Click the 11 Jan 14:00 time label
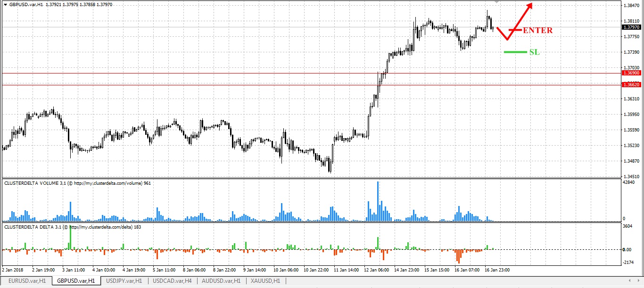Viewport: 644px width, 288px height. coord(347,270)
